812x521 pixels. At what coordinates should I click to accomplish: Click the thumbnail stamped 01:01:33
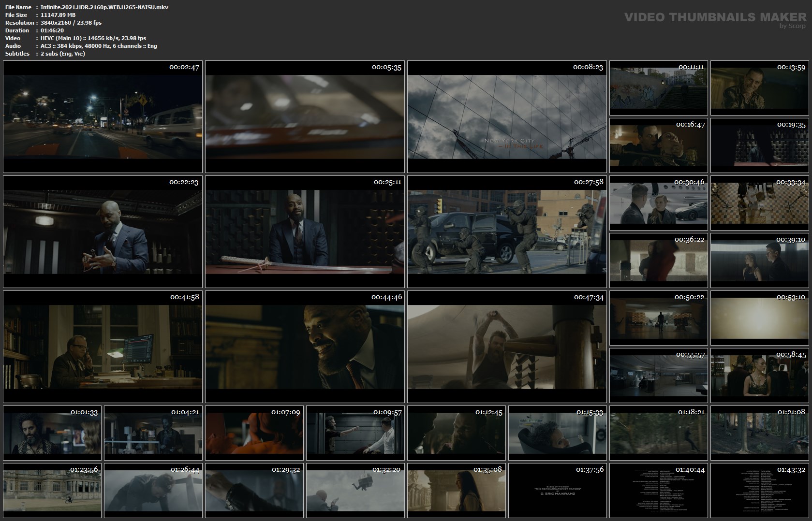52,433
